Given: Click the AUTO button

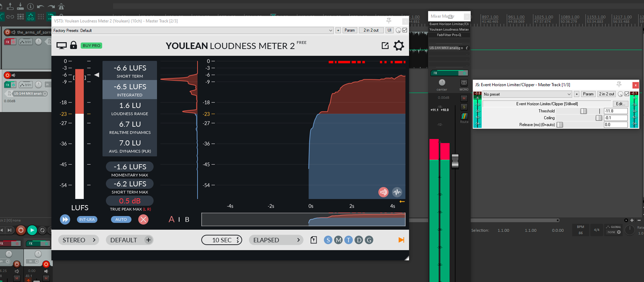Looking at the screenshot, I should (x=121, y=220).
